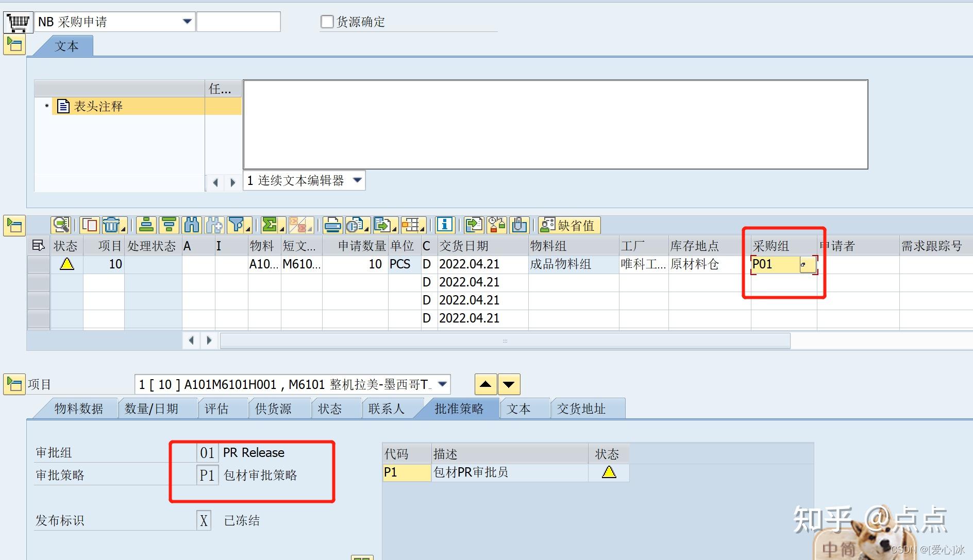Toggle the 货源确定 checkbox
973x560 pixels.
[327, 21]
